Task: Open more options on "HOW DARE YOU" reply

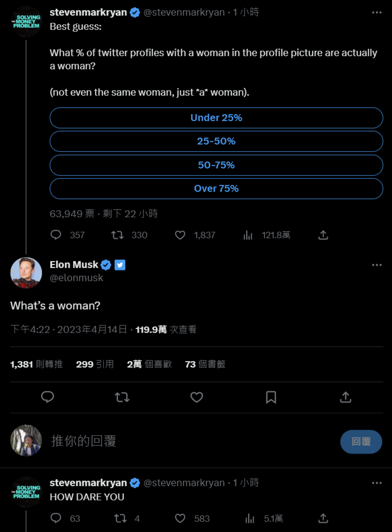Action: [376, 483]
